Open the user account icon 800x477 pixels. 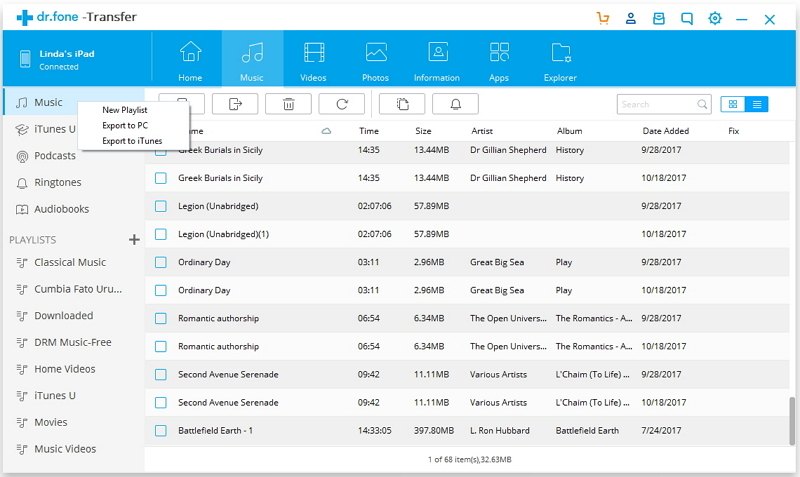[x=631, y=19]
